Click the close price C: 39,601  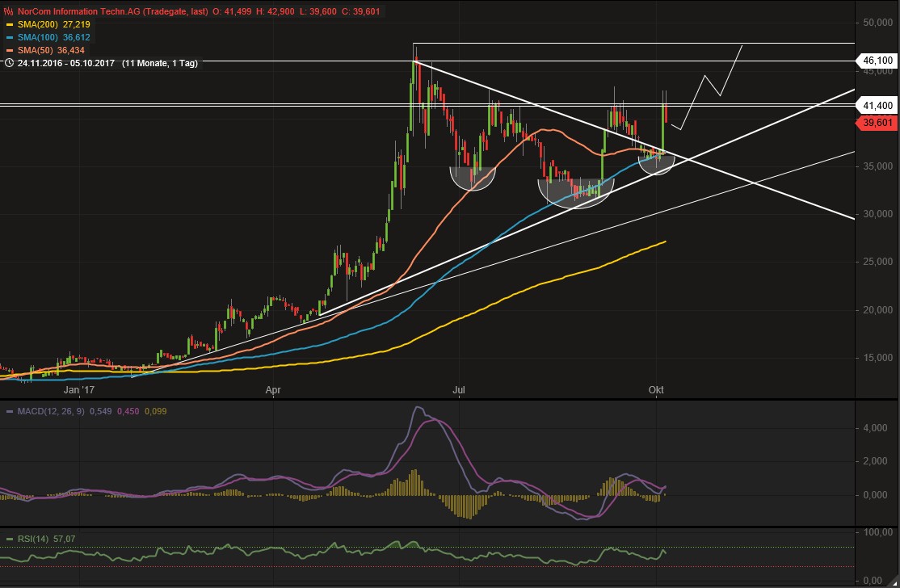pos(360,11)
